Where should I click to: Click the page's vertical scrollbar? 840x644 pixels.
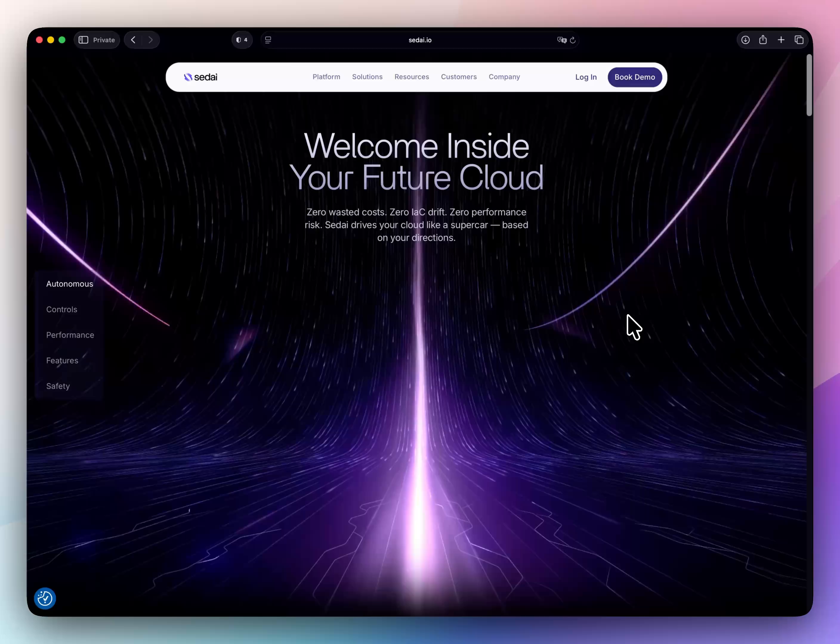point(809,85)
